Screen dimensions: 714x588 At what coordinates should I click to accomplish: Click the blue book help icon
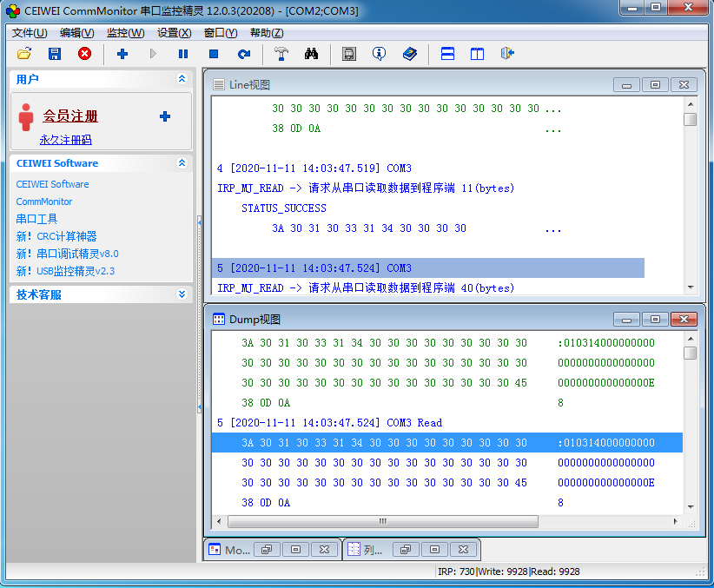point(409,54)
